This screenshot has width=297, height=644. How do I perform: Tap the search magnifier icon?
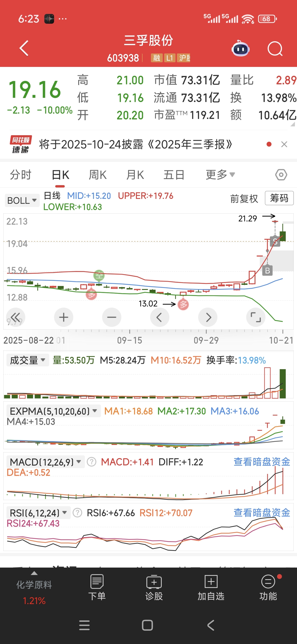coord(275,49)
